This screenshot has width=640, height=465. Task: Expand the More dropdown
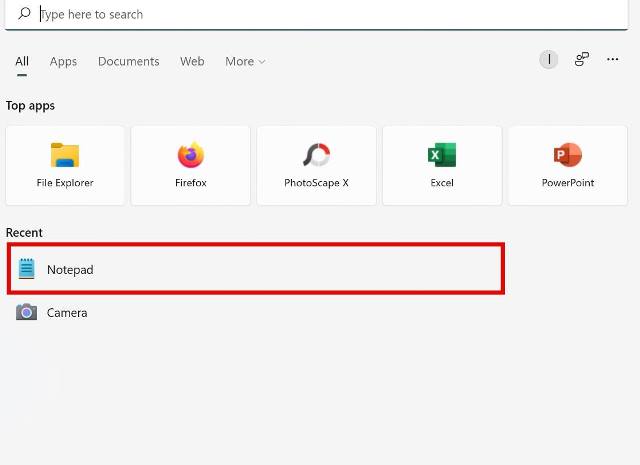(245, 61)
